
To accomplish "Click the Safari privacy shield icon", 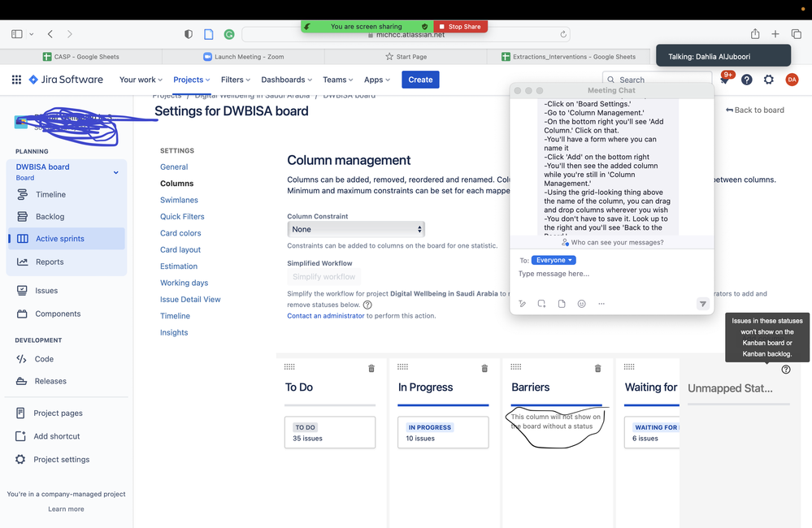I will 189,34.
